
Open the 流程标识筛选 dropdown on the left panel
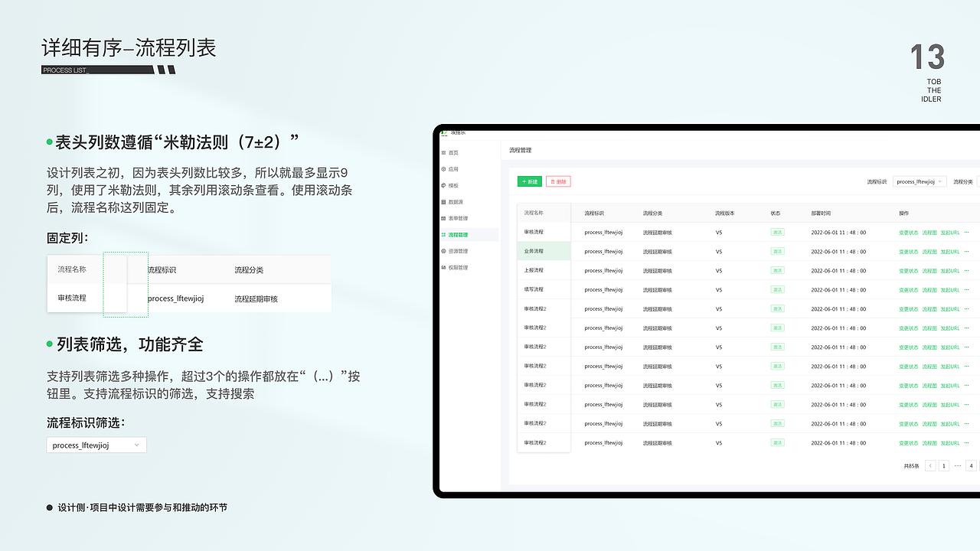pyautogui.click(x=96, y=445)
